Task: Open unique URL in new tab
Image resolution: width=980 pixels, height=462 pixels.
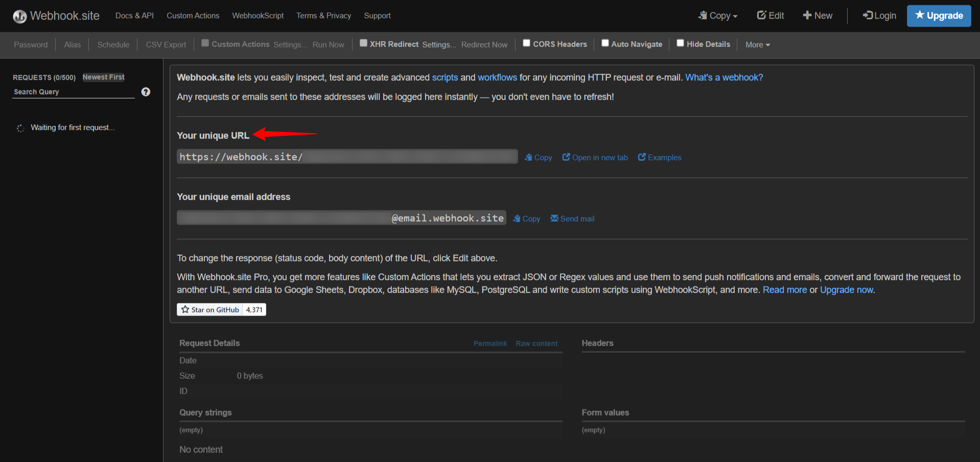Action: (x=595, y=157)
